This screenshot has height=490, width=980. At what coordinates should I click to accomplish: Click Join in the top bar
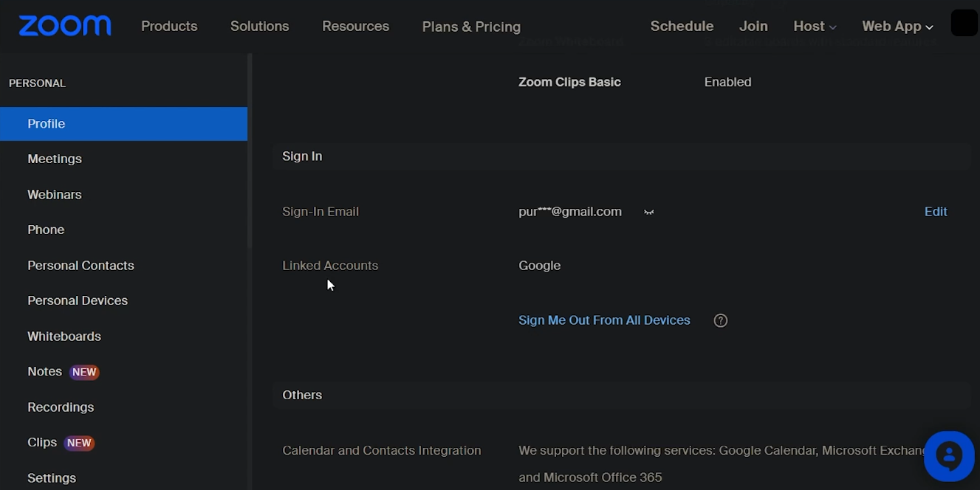[753, 26]
